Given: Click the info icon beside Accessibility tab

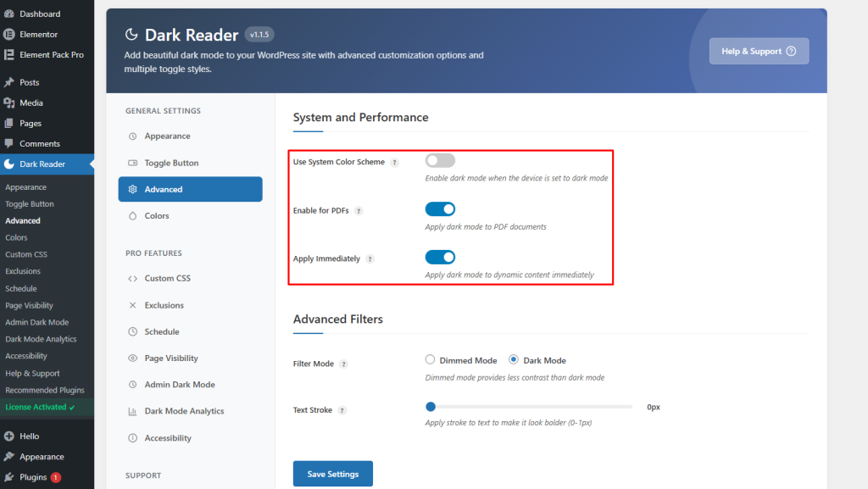Looking at the screenshot, I should (132, 438).
